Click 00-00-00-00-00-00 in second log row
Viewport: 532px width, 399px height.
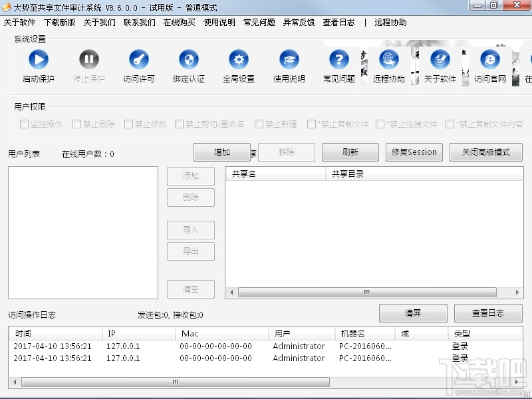[x=215, y=358]
